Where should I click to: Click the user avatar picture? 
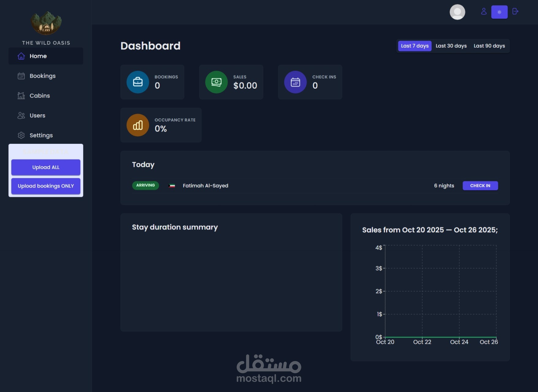pyautogui.click(x=457, y=12)
